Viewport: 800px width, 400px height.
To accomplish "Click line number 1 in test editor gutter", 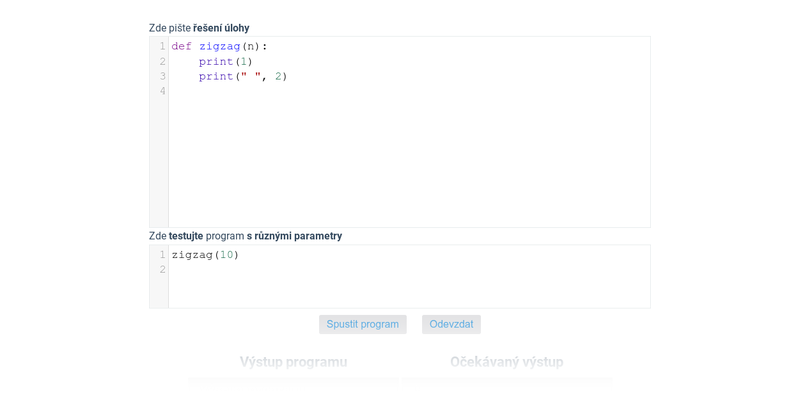I will tap(162, 255).
